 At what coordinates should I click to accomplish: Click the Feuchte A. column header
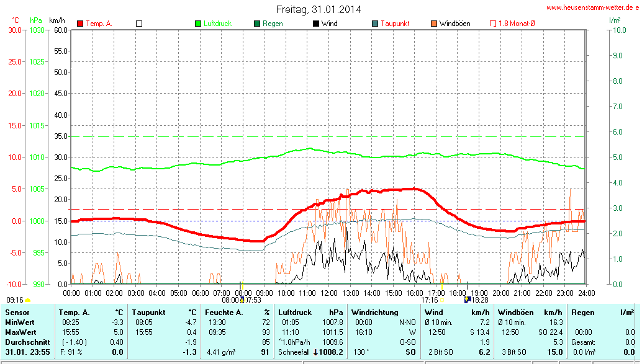point(224,313)
